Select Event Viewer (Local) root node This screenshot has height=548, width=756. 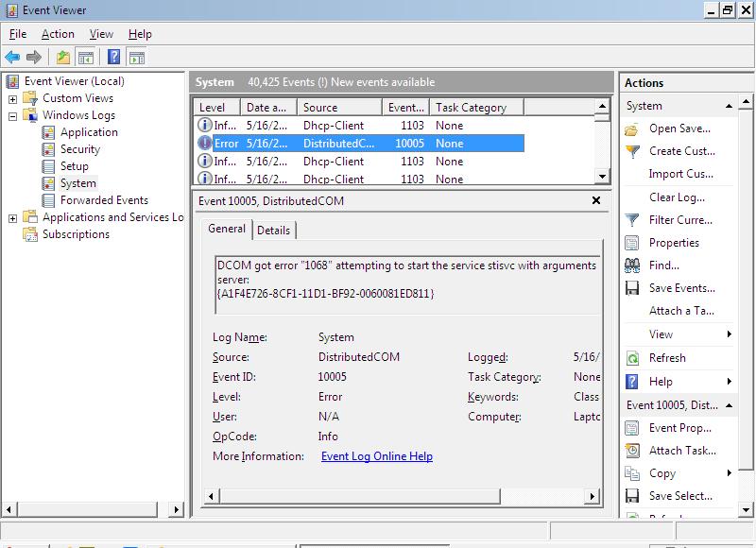(75, 81)
